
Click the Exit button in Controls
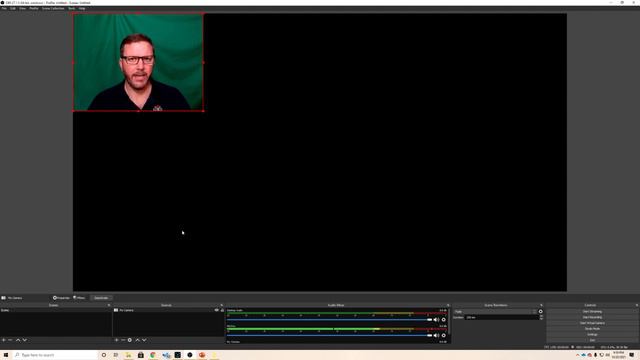(x=592, y=340)
